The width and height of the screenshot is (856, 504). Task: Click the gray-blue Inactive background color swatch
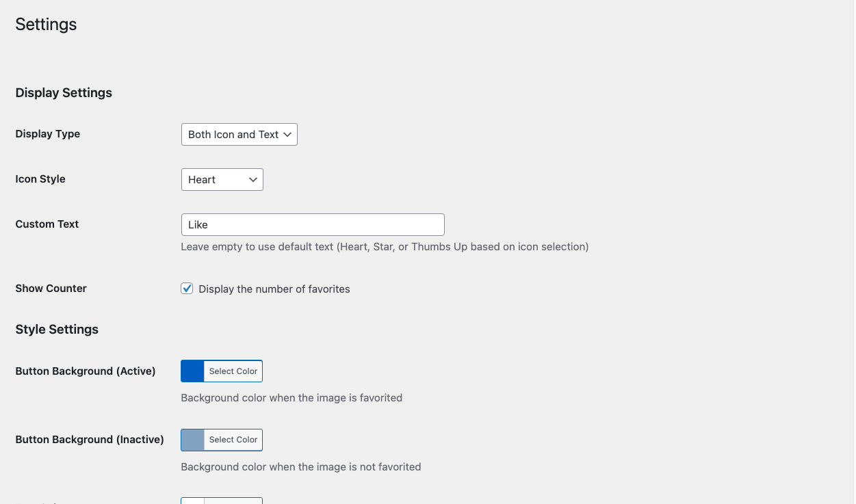click(193, 440)
